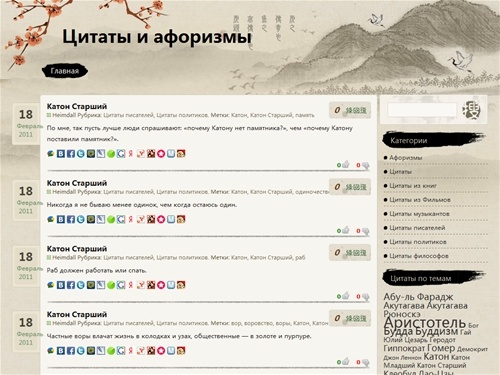Open the Цитаты из Фильмов category

pyautogui.click(x=420, y=200)
